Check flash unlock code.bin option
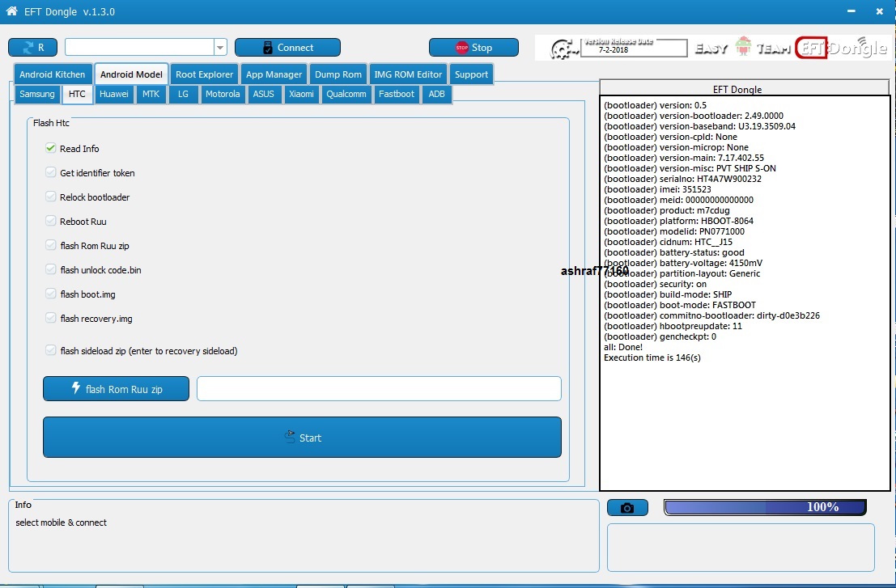 pyautogui.click(x=51, y=269)
